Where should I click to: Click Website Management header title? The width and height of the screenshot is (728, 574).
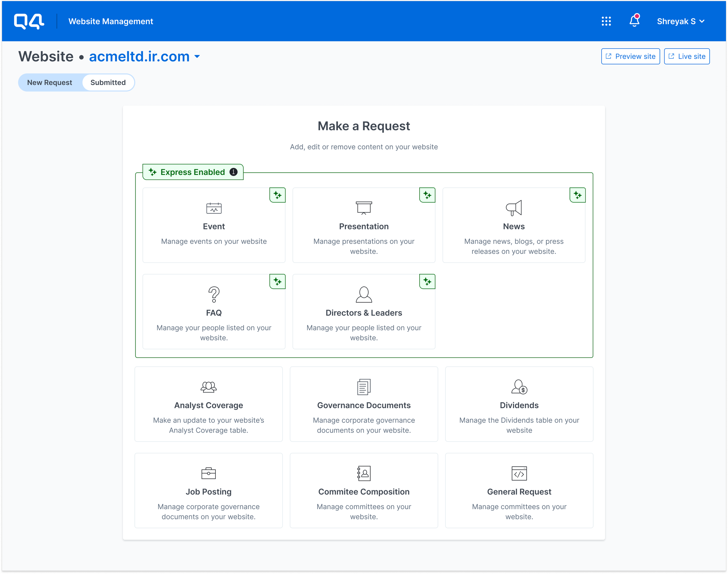pos(111,22)
